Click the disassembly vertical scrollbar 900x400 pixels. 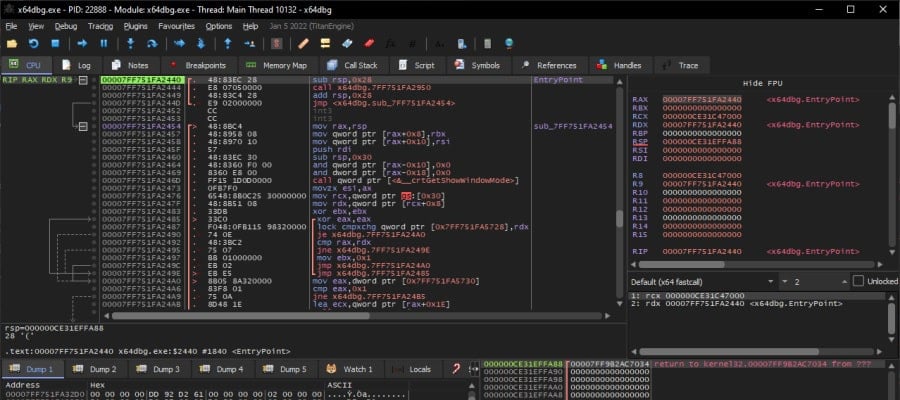(620, 218)
